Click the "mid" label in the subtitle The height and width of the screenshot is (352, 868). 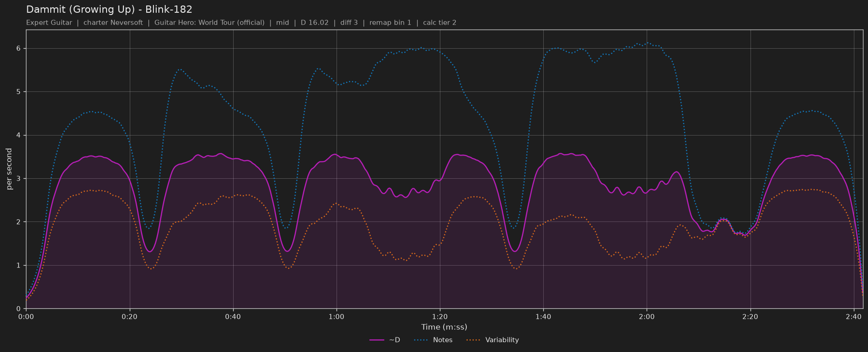[282, 23]
